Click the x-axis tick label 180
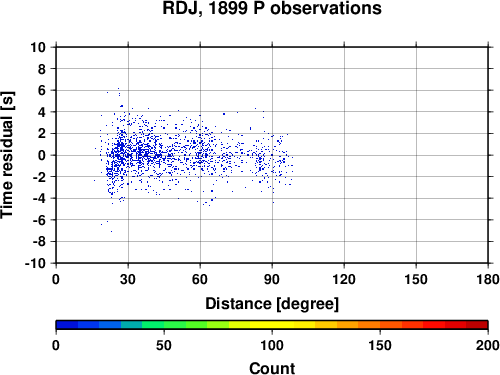500x375 pixels. pos(488,279)
